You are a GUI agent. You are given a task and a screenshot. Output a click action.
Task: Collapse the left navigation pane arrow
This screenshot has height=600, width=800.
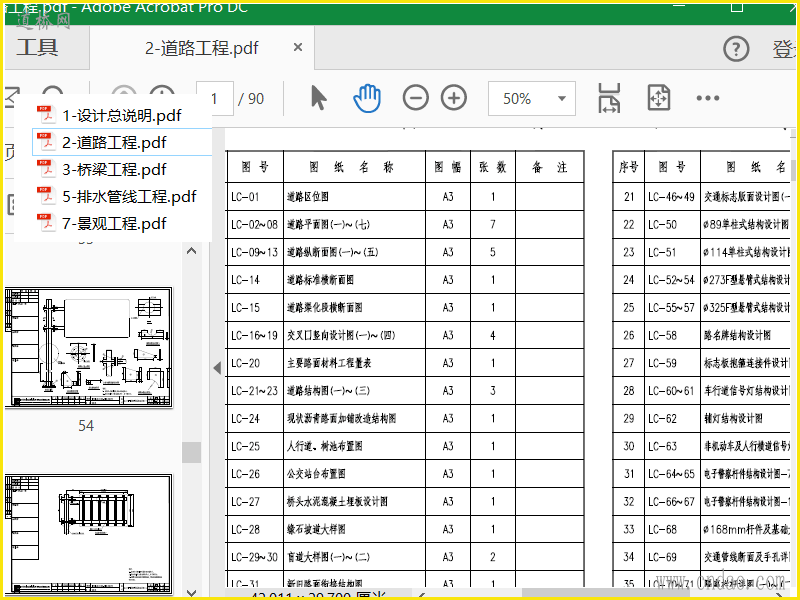point(217,367)
